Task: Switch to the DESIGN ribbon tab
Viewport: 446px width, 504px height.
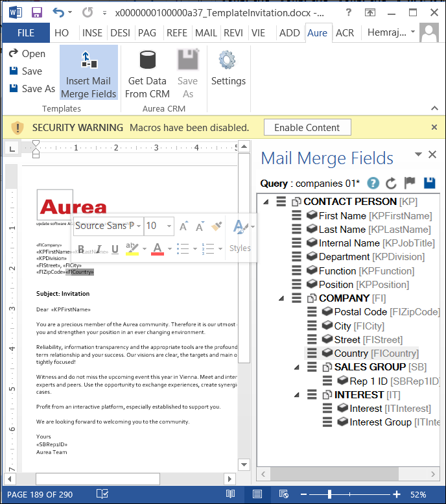Action: (x=120, y=33)
